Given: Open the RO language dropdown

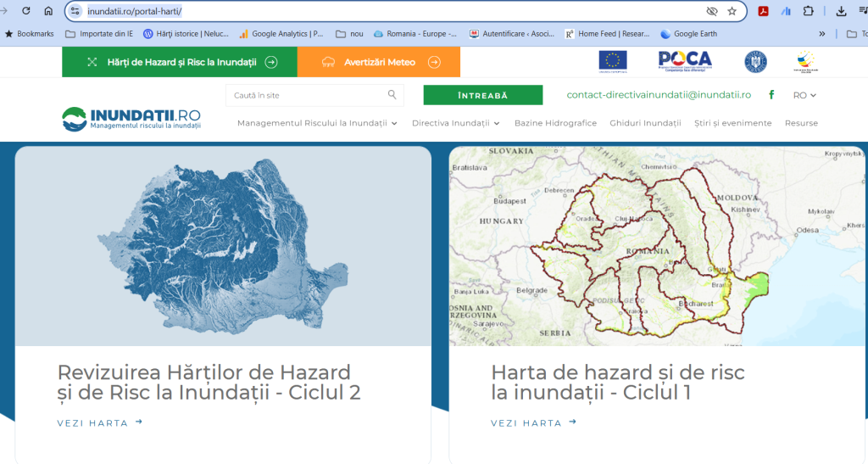Looking at the screenshot, I should point(804,96).
